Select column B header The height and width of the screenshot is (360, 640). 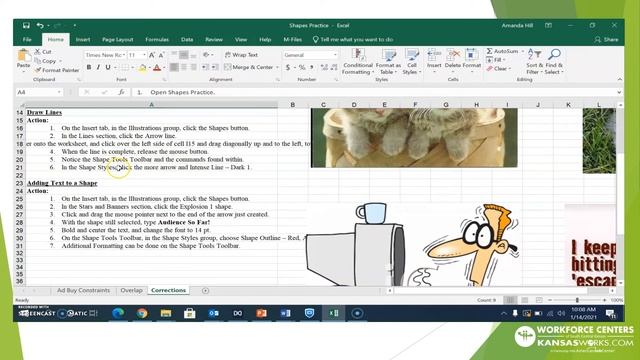[293, 105]
